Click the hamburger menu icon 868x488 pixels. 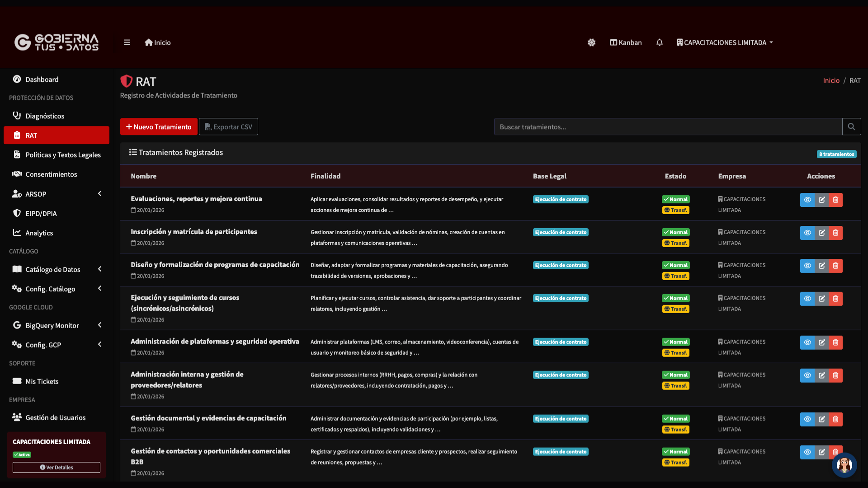pyautogui.click(x=127, y=42)
